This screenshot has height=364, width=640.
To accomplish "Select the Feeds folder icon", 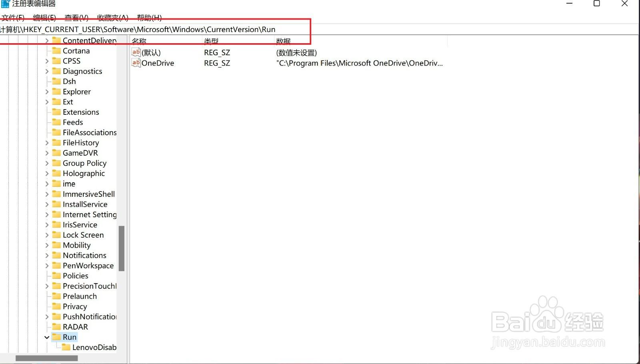I will pos(56,122).
